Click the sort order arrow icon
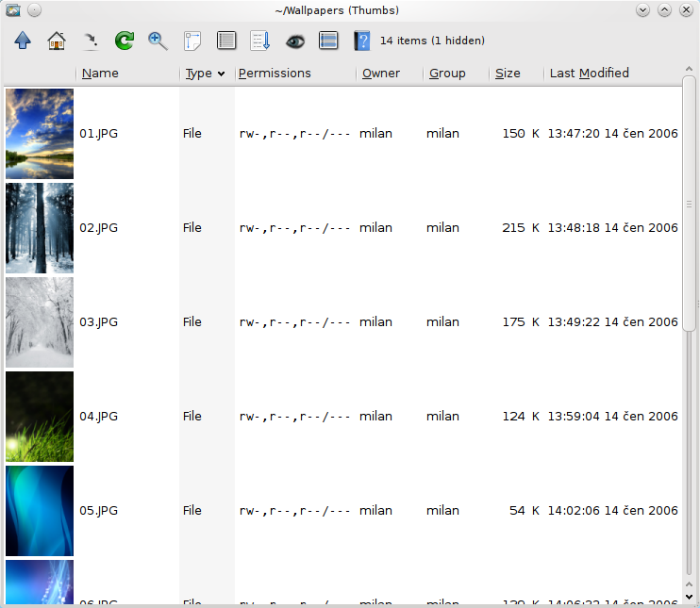Viewport: 700px width, 608px height. [260, 41]
